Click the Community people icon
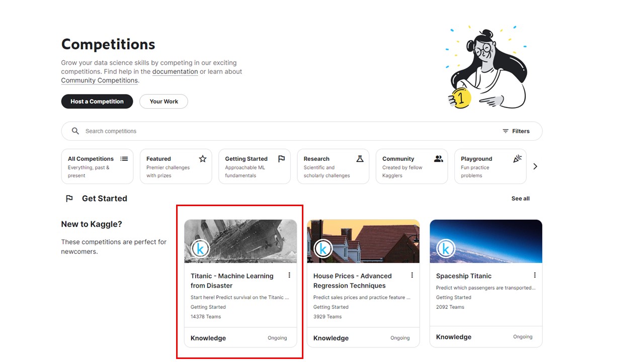The height and width of the screenshot is (362, 644). click(438, 158)
